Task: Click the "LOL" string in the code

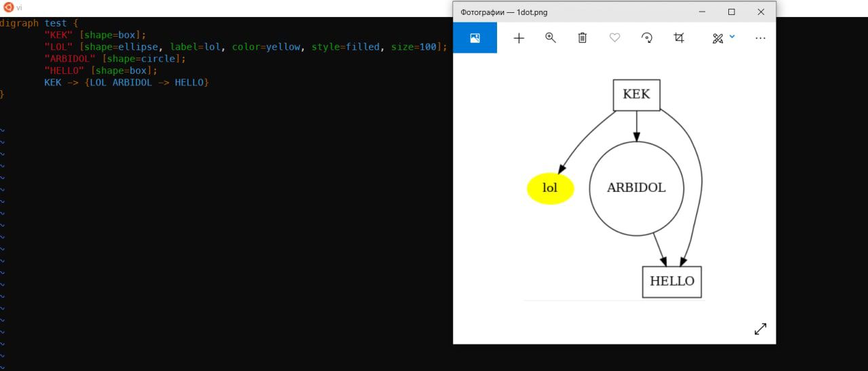Action: [x=58, y=47]
